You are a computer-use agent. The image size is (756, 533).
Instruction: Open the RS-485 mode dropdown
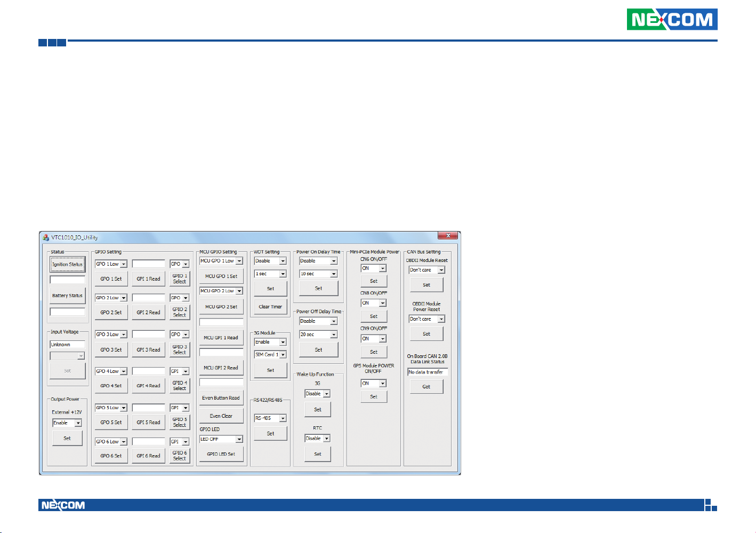click(270, 418)
